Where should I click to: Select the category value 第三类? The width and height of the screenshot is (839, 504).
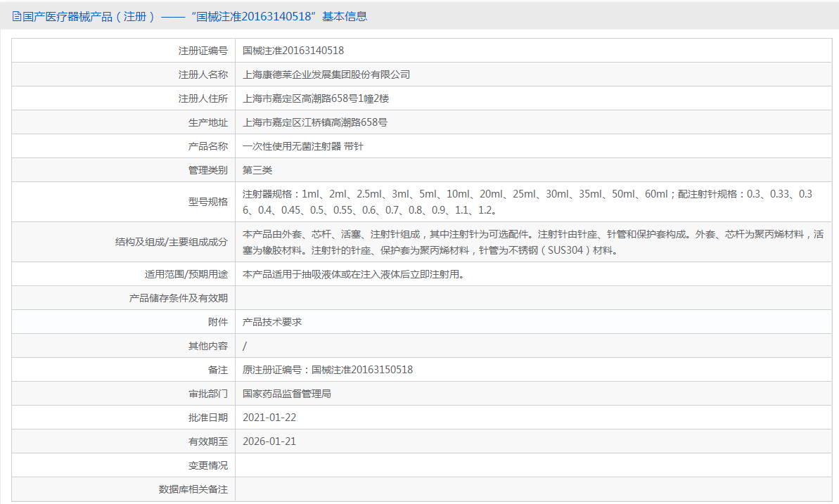[257, 170]
